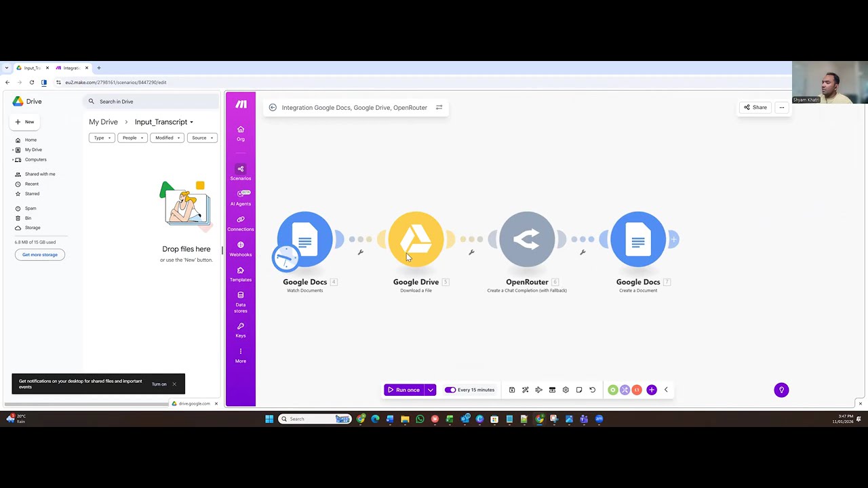Click the green flow control tools icon

pyautogui.click(x=613, y=390)
